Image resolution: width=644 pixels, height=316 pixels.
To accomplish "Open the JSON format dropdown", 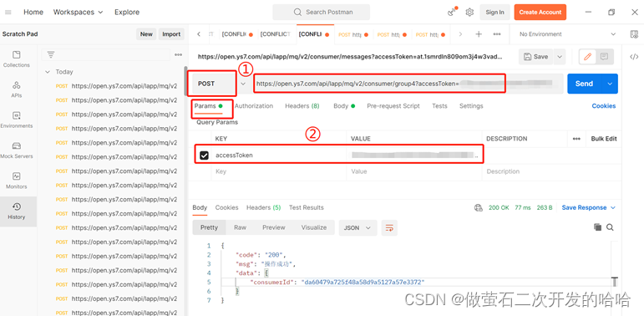I will pyautogui.click(x=357, y=227).
